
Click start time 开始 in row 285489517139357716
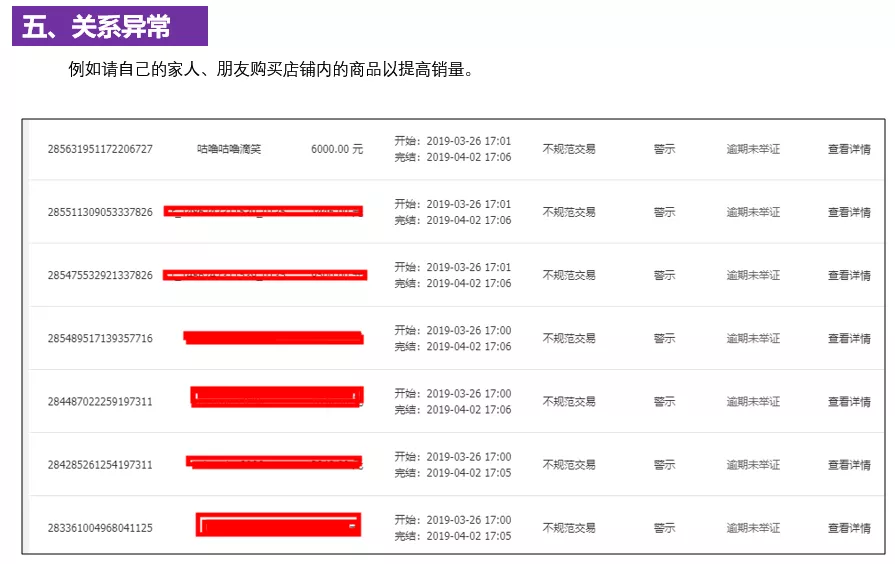(453, 331)
